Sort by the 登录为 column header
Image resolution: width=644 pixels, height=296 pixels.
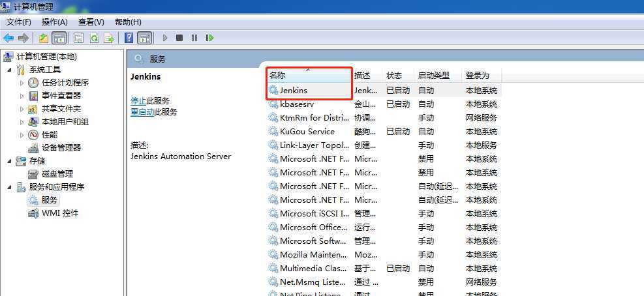pos(482,76)
